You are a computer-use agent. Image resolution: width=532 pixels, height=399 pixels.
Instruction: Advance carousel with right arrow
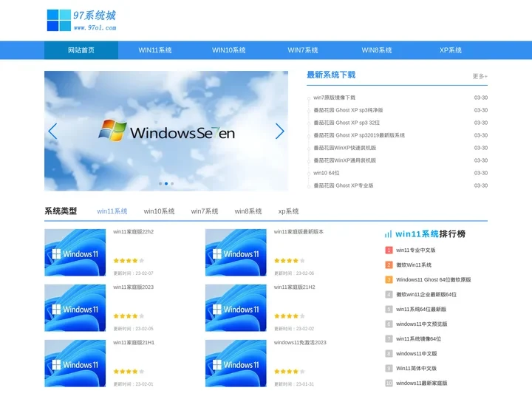coord(279,132)
